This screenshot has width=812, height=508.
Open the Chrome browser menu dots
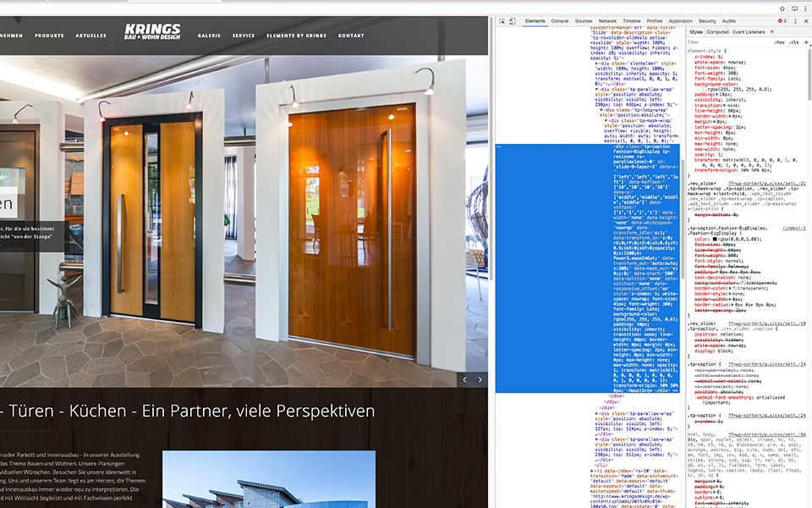tap(805, 8)
